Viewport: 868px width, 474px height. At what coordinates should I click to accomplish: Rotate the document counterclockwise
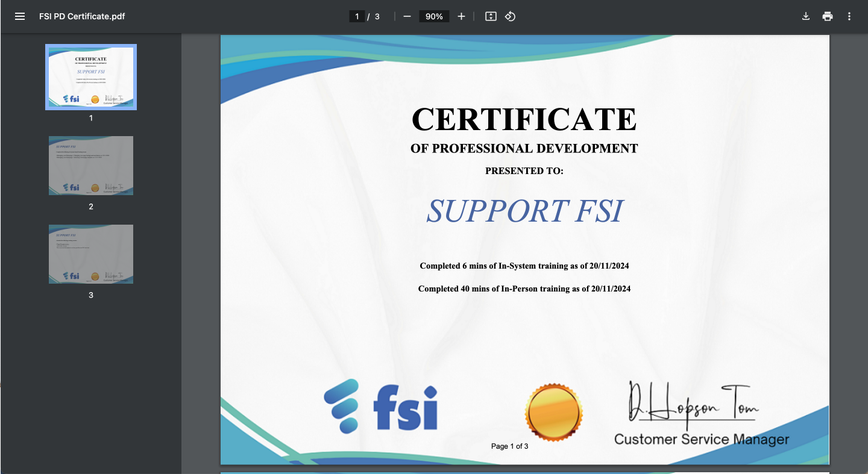click(510, 16)
